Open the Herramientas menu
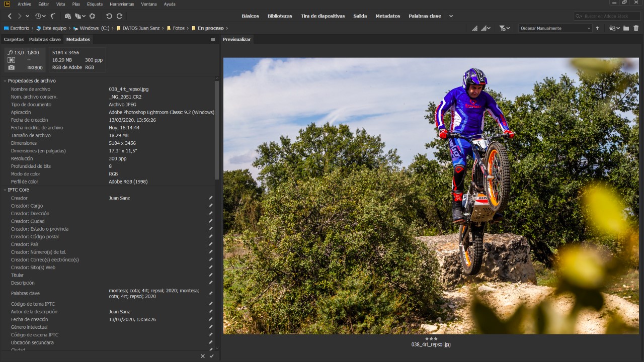This screenshot has width=644, height=362. point(122,4)
